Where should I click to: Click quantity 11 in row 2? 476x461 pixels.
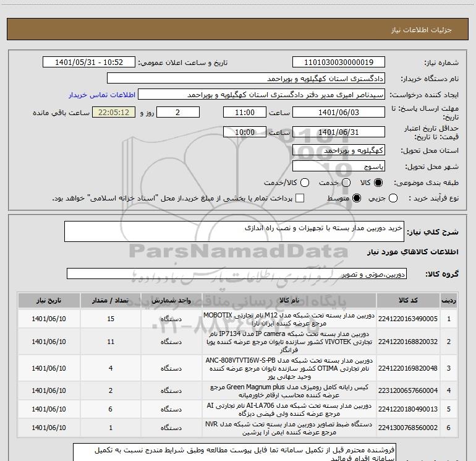(x=111, y=342)
